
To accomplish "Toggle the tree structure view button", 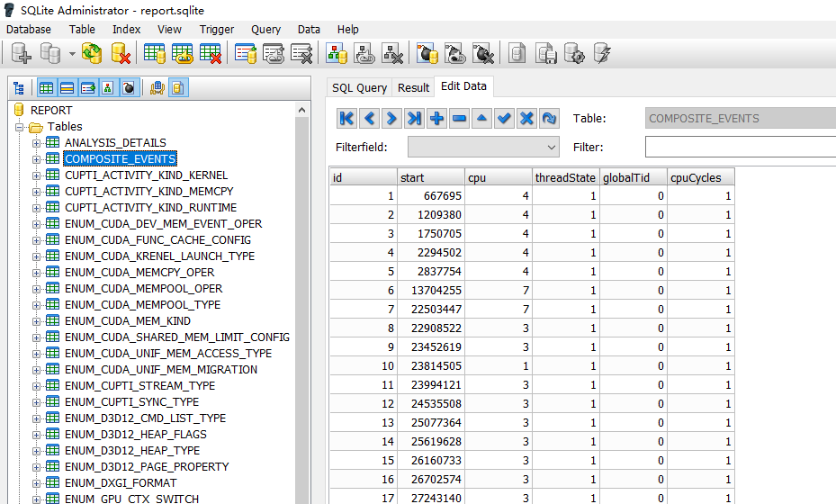I will coord(19,88).
